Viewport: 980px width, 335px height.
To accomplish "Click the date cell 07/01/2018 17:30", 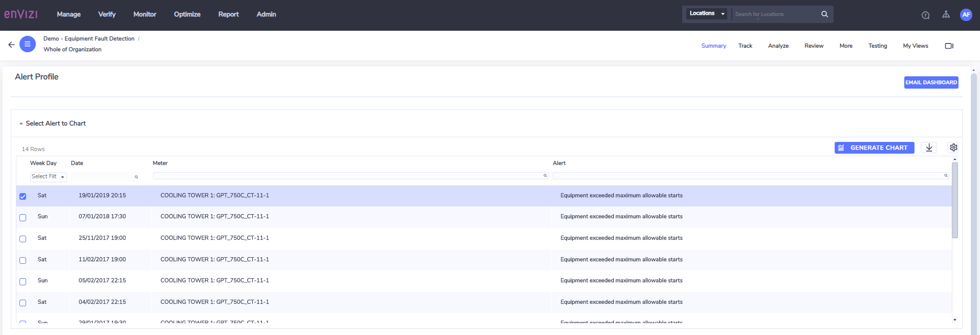I will tap(102, 217).
